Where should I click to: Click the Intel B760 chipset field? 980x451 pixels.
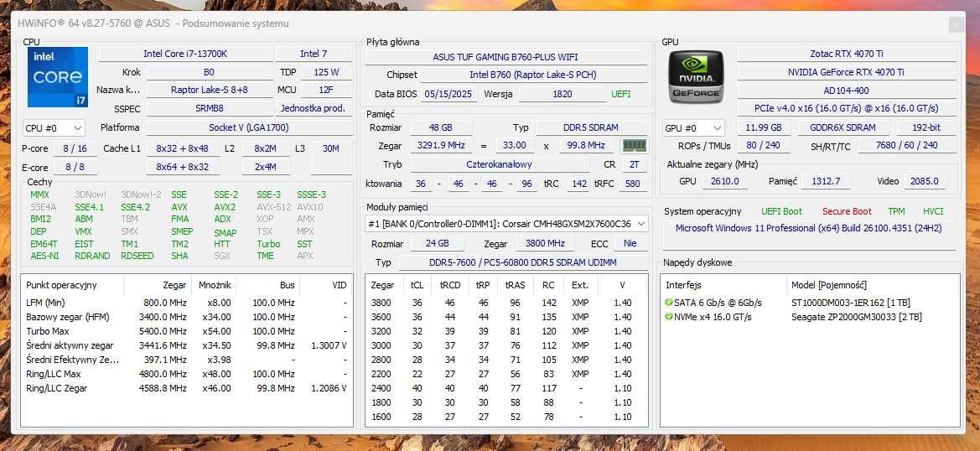[533, 75]
